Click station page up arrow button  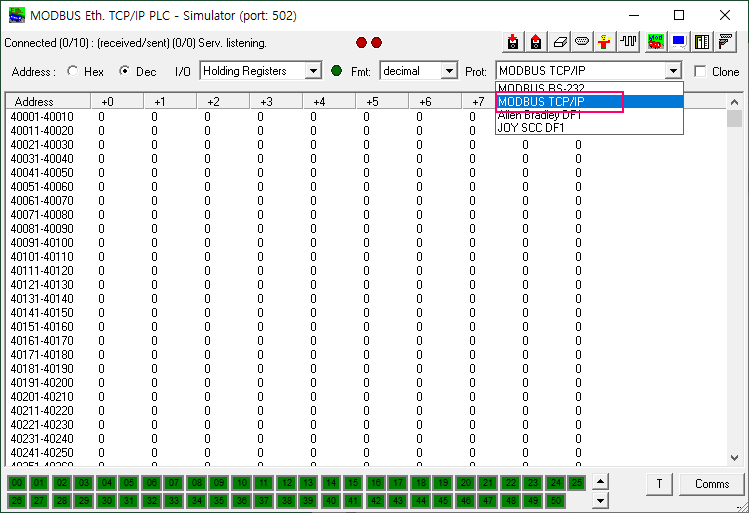600,481
